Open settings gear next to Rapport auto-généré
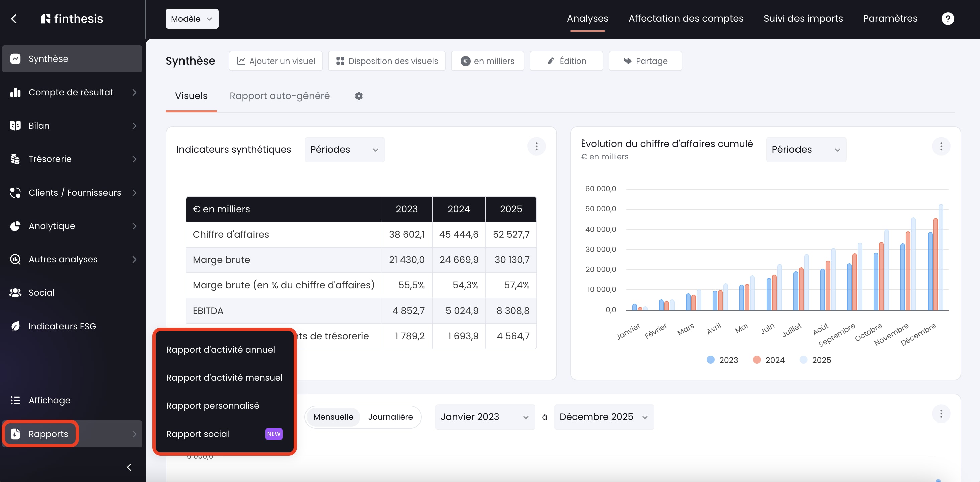This screenshot has height=482, width=980. coord(358,96)
